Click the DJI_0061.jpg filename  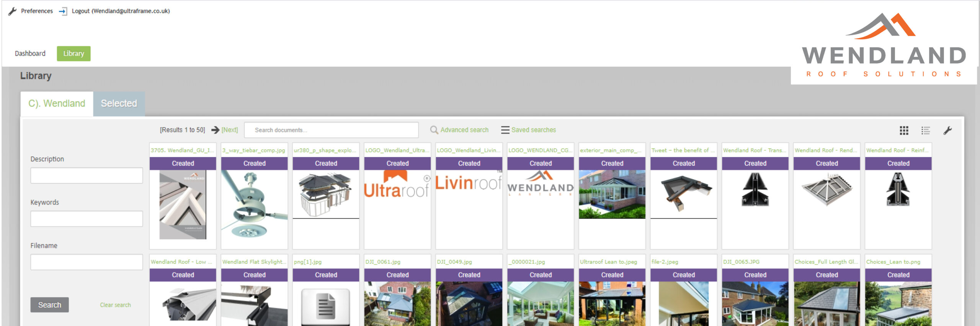(383, 262)
